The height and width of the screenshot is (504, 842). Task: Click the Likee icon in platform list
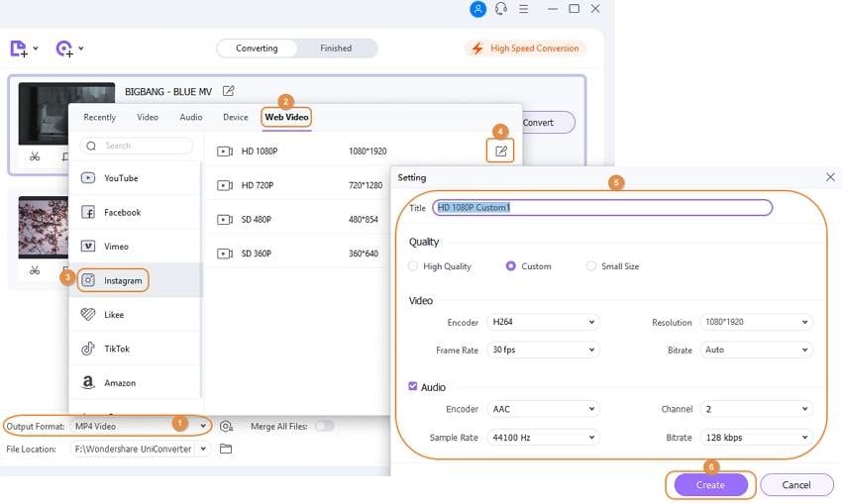click(x=88, y=314)
